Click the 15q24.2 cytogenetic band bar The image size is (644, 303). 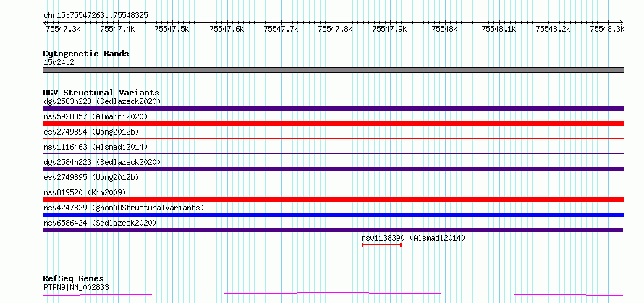(x=333, y=70)
